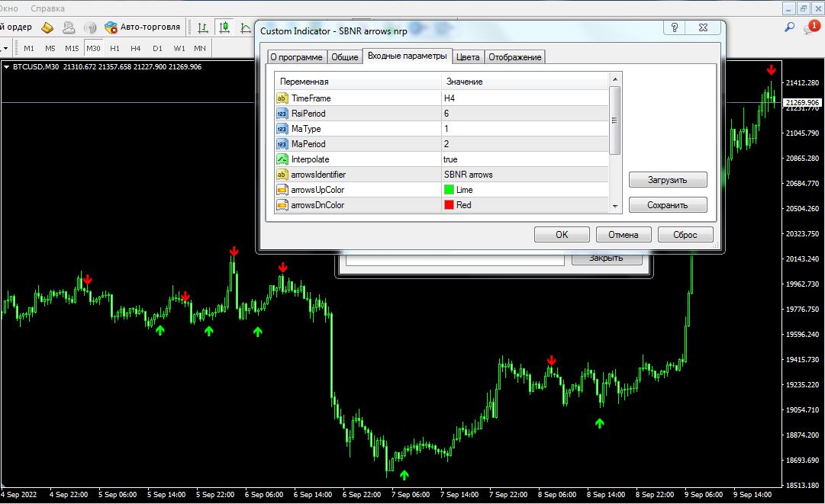Click the Lime color swatch for arrowsUpColor
This screenshot has width=825, height=504.
point(449,190)
